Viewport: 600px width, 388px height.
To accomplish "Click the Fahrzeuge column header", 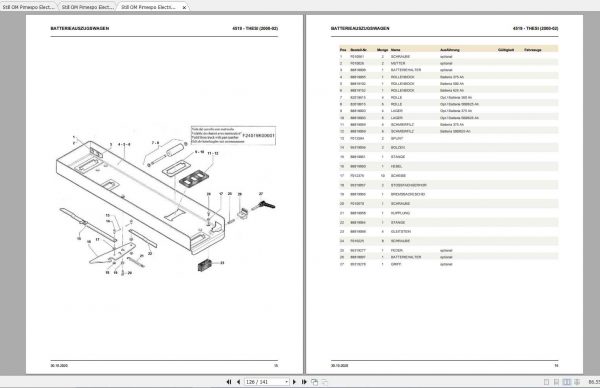I will (x=533, y=50).
